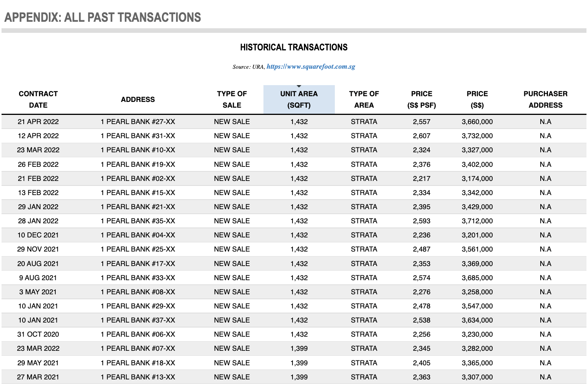
Task: Click the date cell 21 FEB 2022
Action: click(38, 179)
